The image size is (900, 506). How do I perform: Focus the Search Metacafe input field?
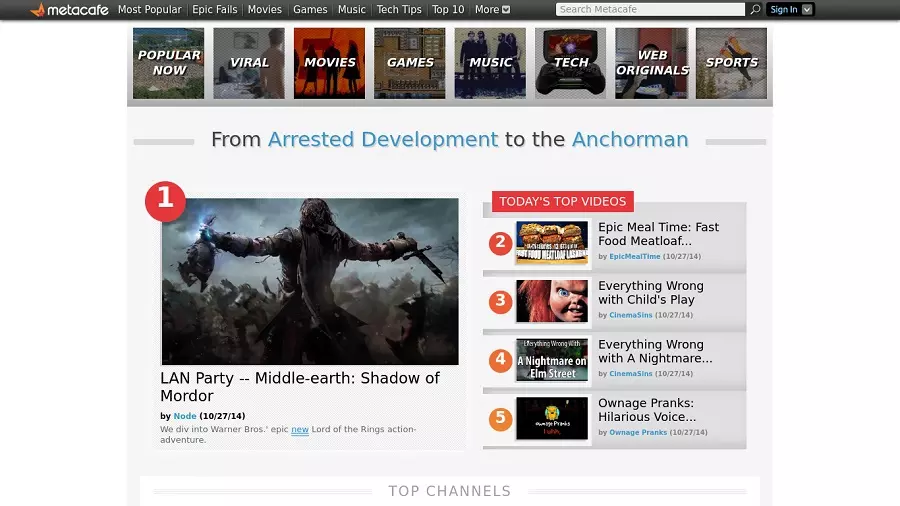click(x=650, y=10)
